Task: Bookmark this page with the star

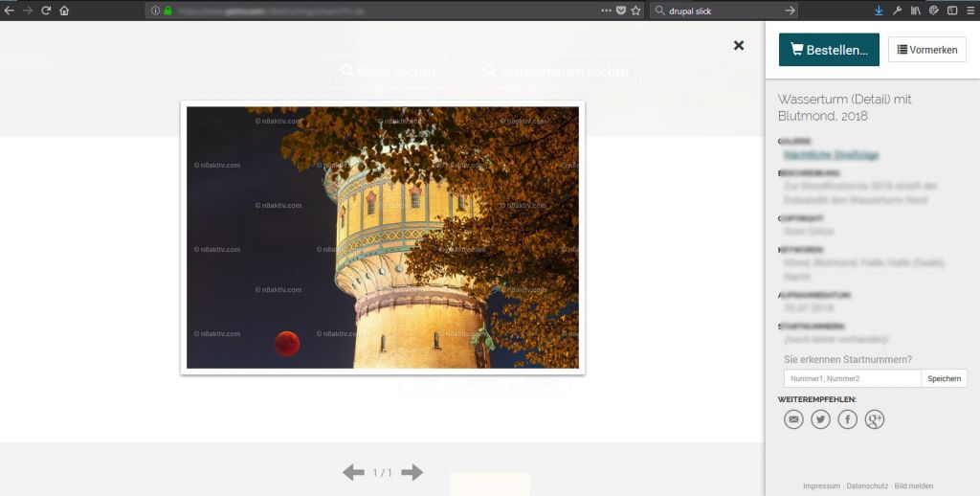Action: [x=635, y=11]
